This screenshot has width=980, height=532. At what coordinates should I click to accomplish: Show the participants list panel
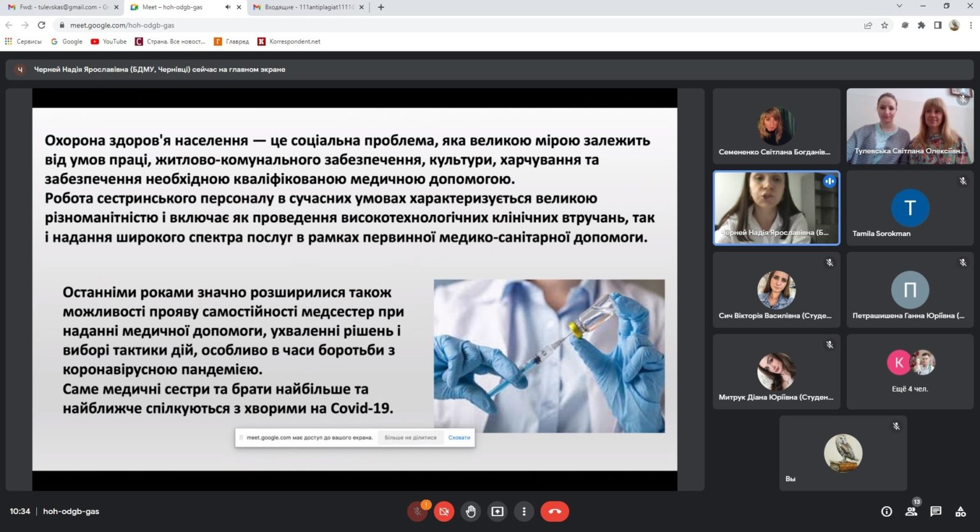911,512
